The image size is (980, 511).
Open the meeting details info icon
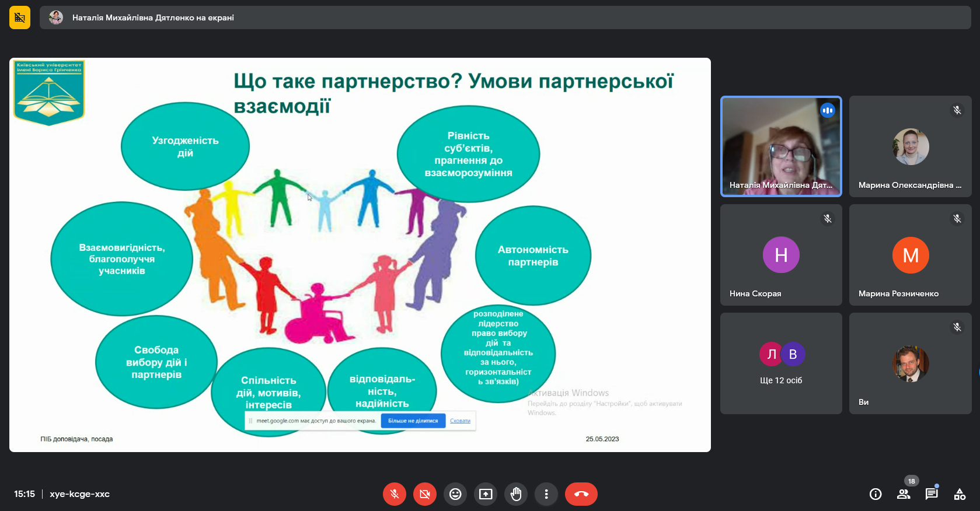pyautogui.click(x=876, y=494)
